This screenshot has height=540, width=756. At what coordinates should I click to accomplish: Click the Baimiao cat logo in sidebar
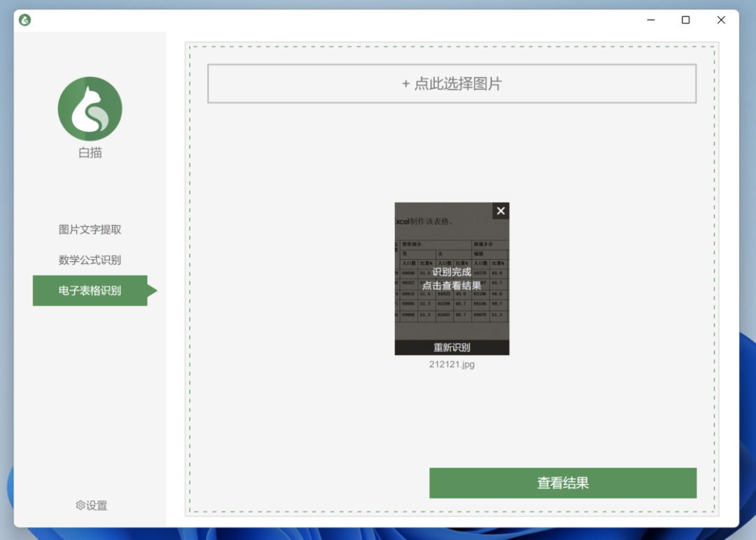90,109
